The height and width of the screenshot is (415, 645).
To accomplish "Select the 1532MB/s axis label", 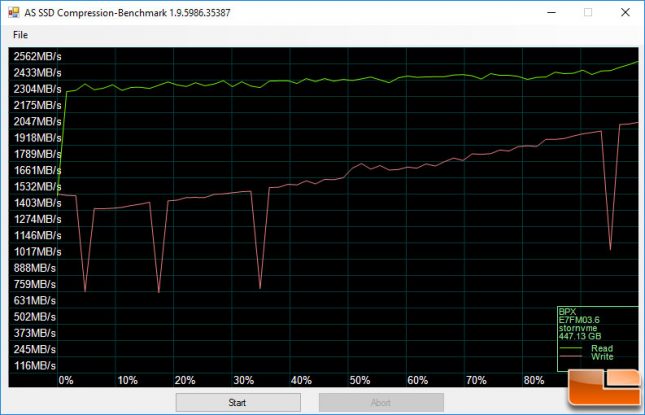I will [37, 186].
